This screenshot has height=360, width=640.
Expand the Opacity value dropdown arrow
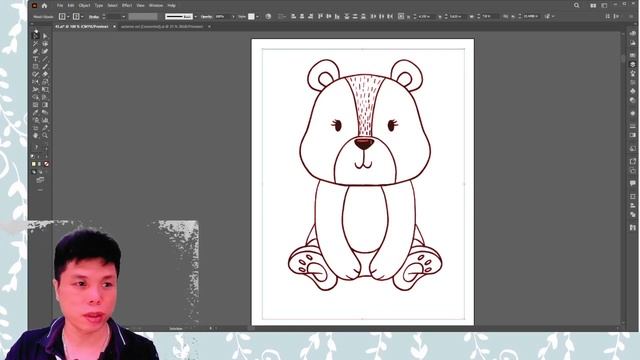pyautogui.click(x=233, y=17)
